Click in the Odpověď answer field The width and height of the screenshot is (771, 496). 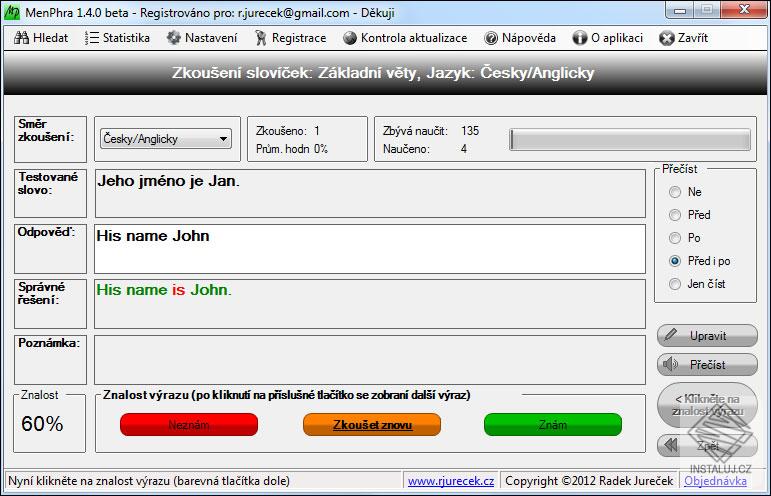pyautogui.click(x=370, y=249)
